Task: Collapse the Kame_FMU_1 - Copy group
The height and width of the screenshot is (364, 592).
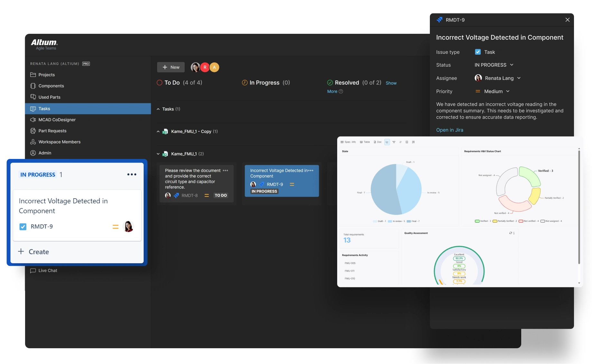Action: 158,132
